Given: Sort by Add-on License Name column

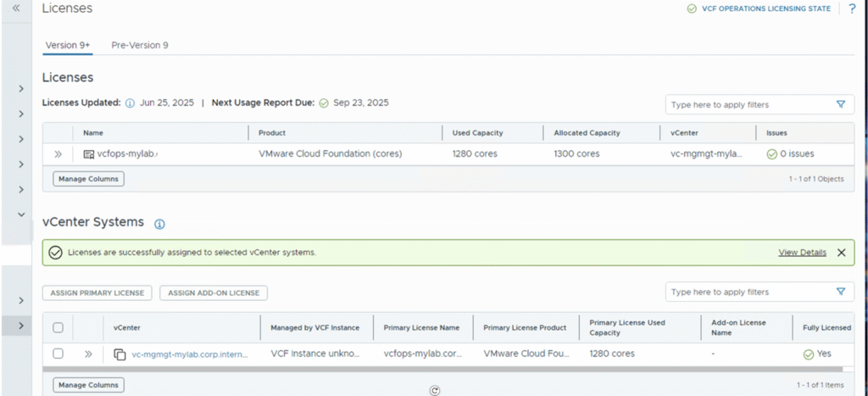Looking at the screenshot, I should pyautogui.click(x=738, y=328).
